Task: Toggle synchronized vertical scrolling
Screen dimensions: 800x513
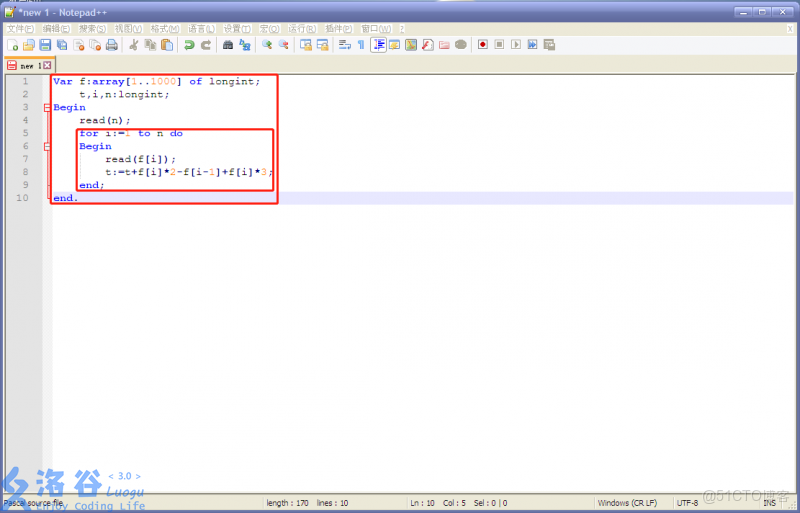Action: 306,45
